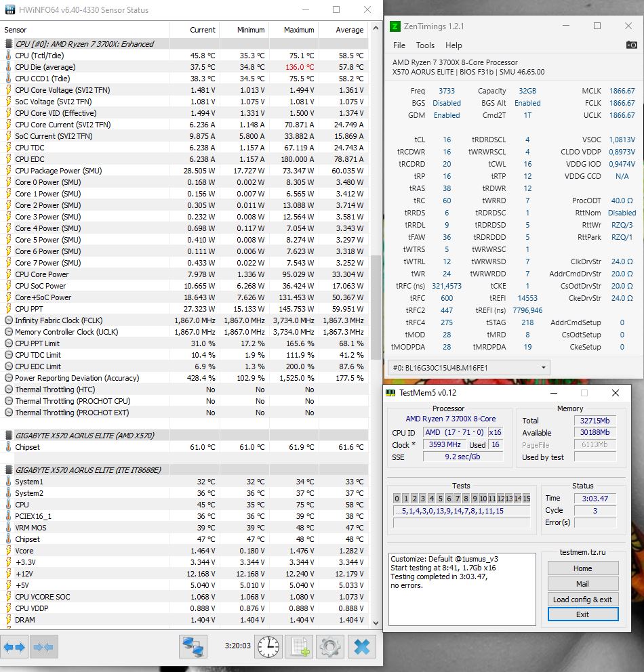
Task: Open the memory module dropdown BL16G30C15U4B.M16FE1
Action: (468, 368)
